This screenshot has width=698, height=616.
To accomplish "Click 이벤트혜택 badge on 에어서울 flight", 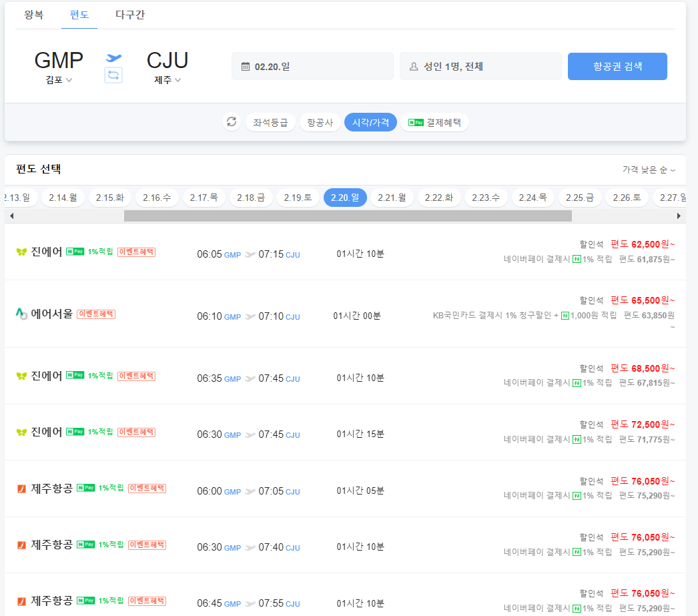I will pos(96,314).
